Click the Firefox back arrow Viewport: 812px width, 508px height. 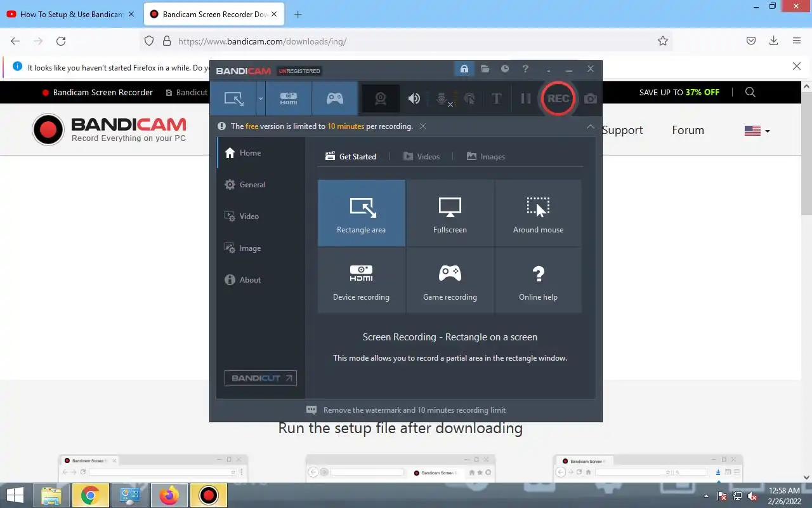[15, 41]
